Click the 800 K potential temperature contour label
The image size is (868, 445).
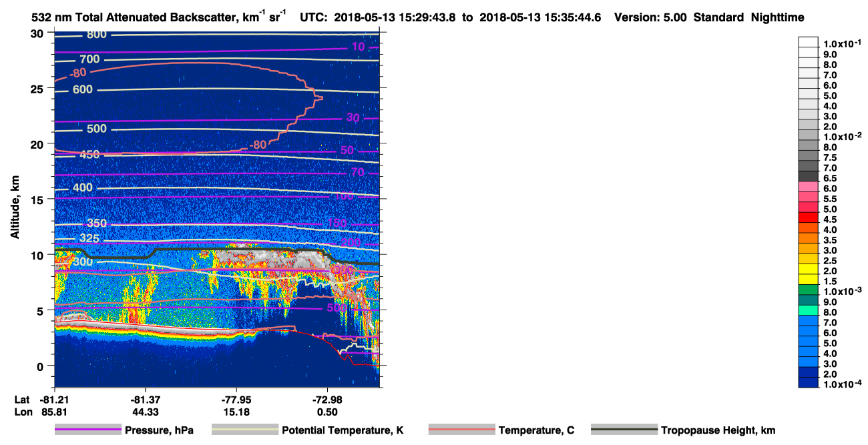(97, 35)
